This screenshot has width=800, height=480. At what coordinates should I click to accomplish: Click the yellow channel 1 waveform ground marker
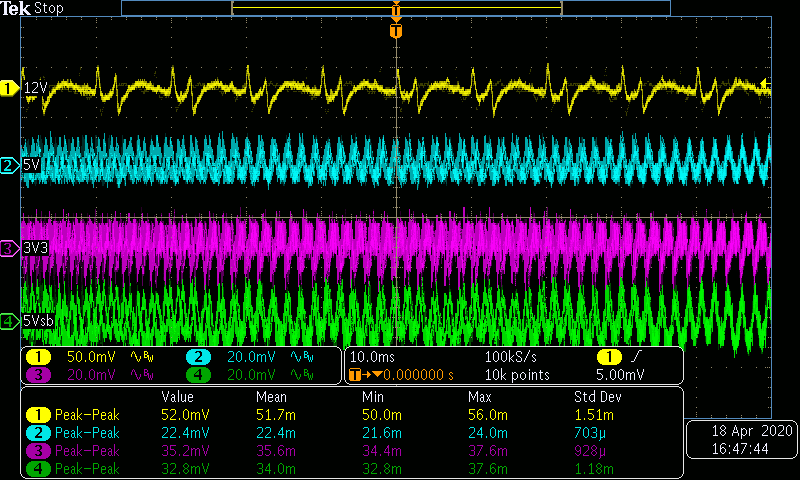(9, 88)
